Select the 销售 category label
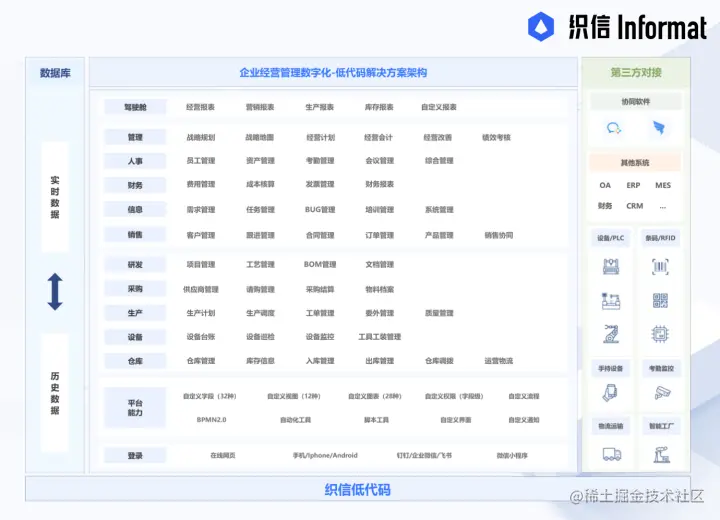 (x=135, y=235)
